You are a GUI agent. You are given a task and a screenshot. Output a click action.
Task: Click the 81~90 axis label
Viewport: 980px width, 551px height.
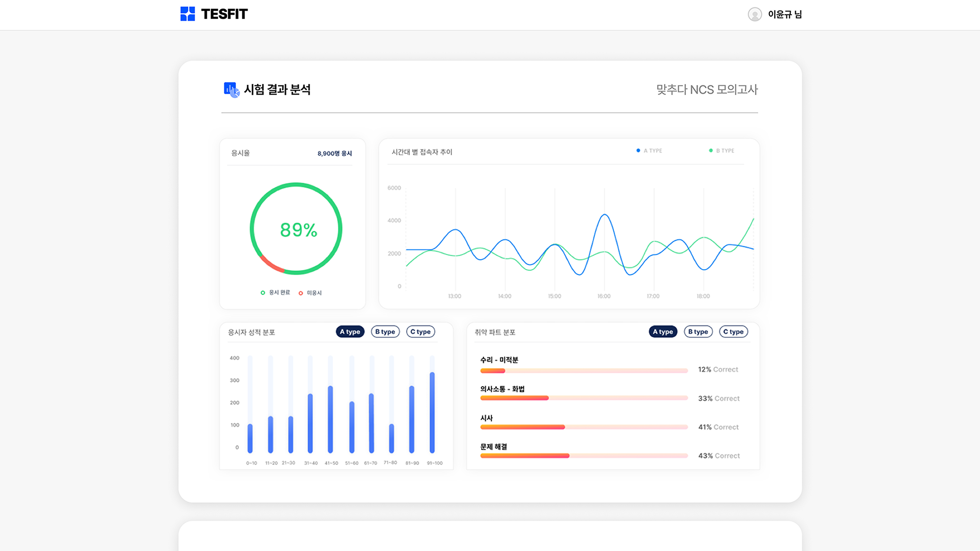[x=412, y=463]
